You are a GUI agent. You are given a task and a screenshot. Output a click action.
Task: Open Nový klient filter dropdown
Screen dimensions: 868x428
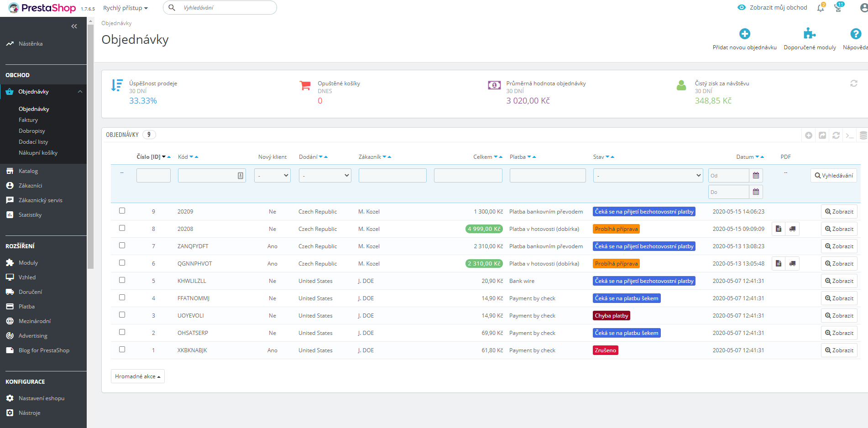pos(272,176)
